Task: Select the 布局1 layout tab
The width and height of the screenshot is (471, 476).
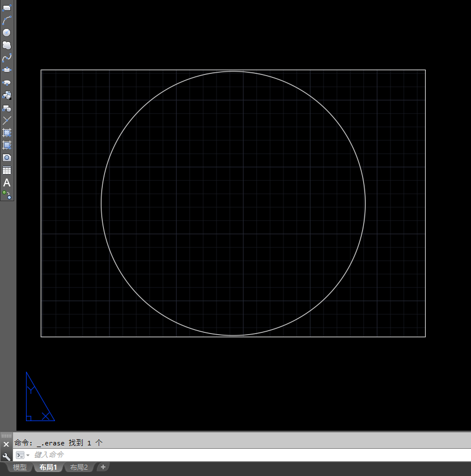Action: pyautogui.click(x=48, y=467)
